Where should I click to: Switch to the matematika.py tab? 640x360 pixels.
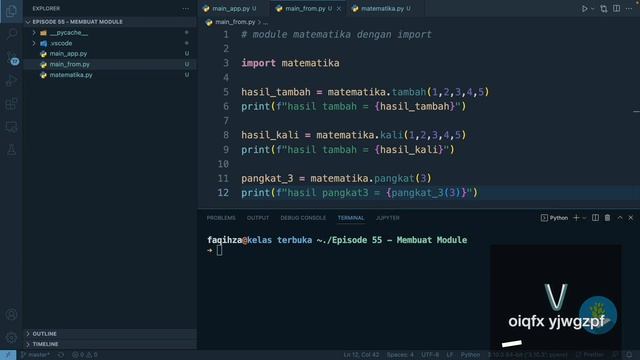coord(382,9)
